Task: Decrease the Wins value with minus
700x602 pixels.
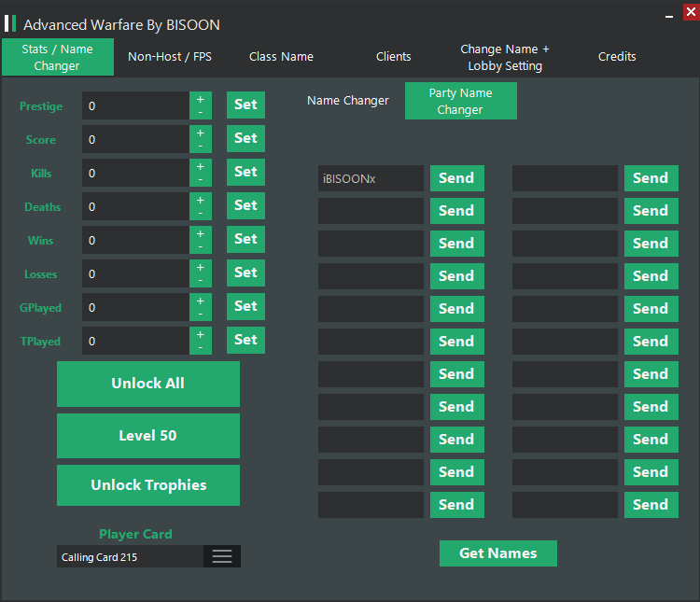Action: pyautogui.click(x=201, y=246)
